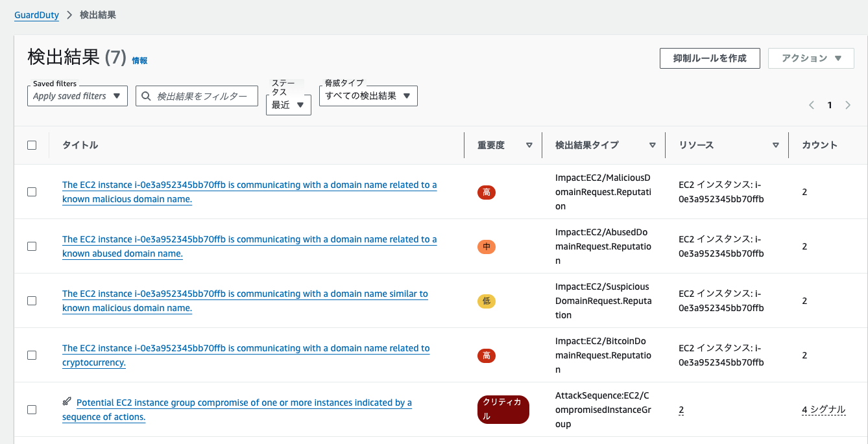The image size is (868, 444).
Task: Check the AbusedDomainRequest finding row
Action: click(x=32, y=246)
